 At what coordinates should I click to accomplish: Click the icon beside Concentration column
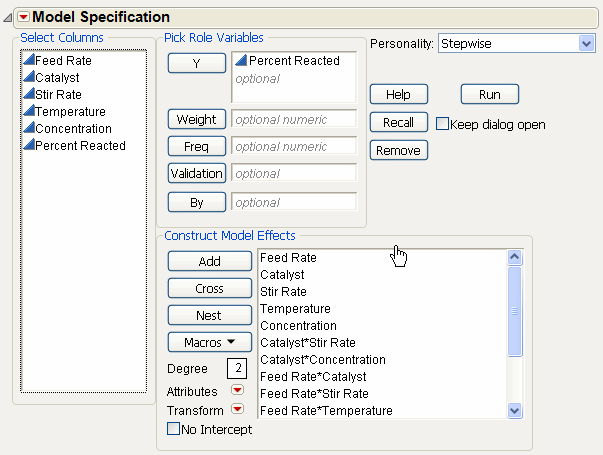(28, 129)
